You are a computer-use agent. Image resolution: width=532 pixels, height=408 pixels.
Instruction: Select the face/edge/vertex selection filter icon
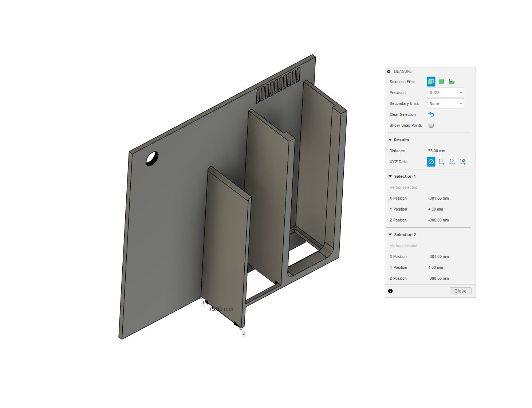click(431, 82)
